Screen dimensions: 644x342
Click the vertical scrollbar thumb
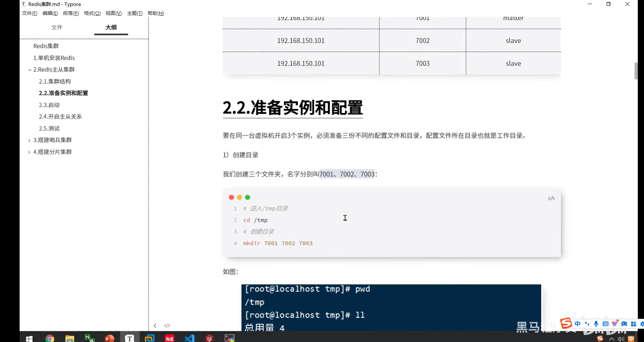pyautogui.click(x=636, y=71)
